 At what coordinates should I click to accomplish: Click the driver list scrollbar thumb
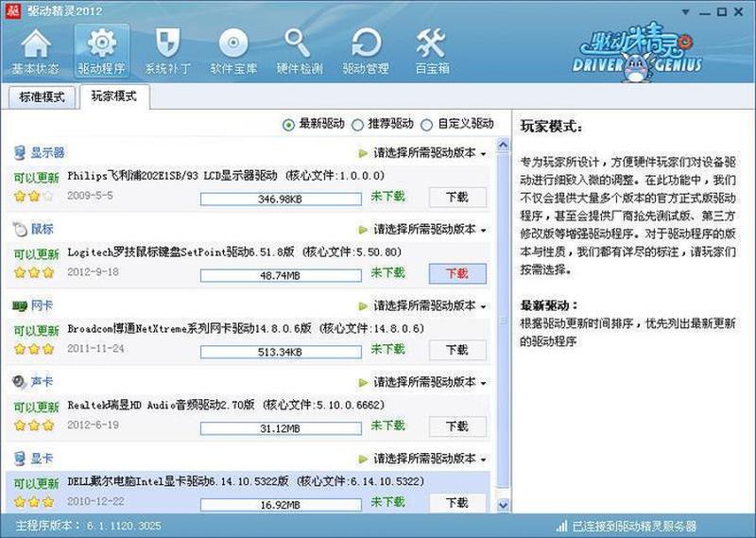click(x=503, y=321)
